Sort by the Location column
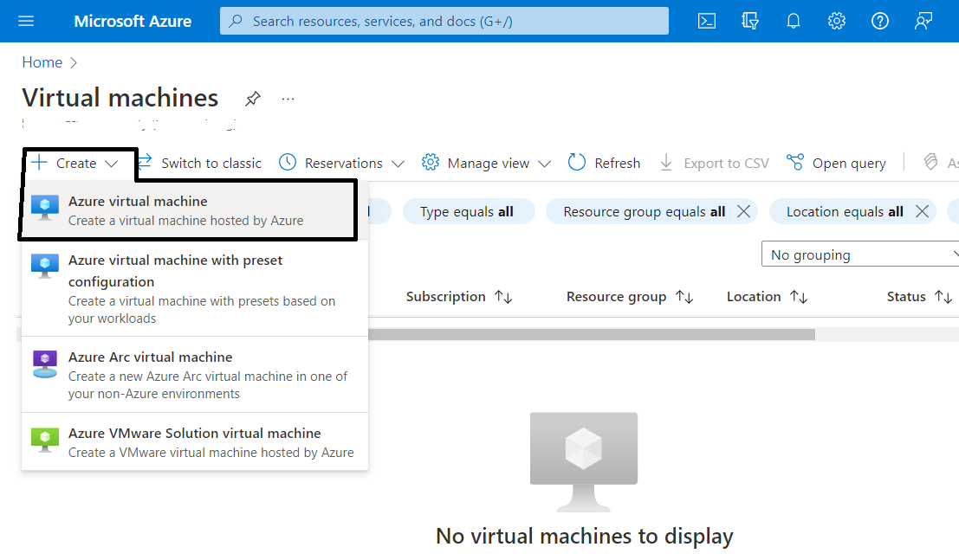 (x=767, y=297)
